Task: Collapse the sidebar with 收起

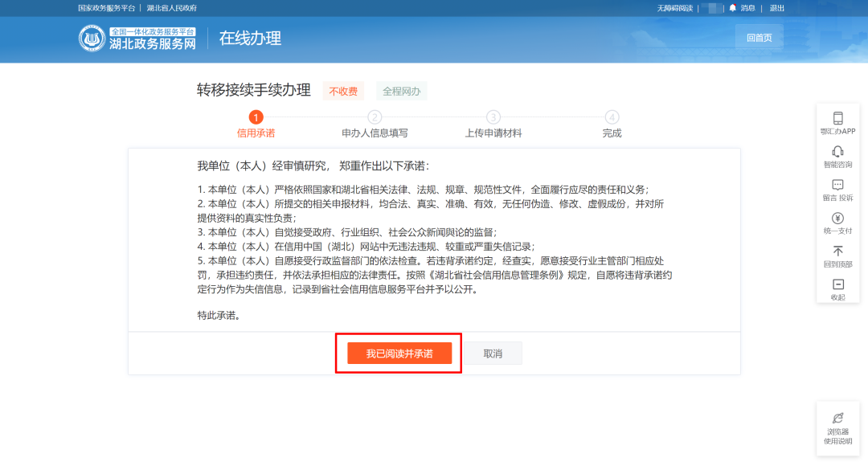Action: click(837, 284)
